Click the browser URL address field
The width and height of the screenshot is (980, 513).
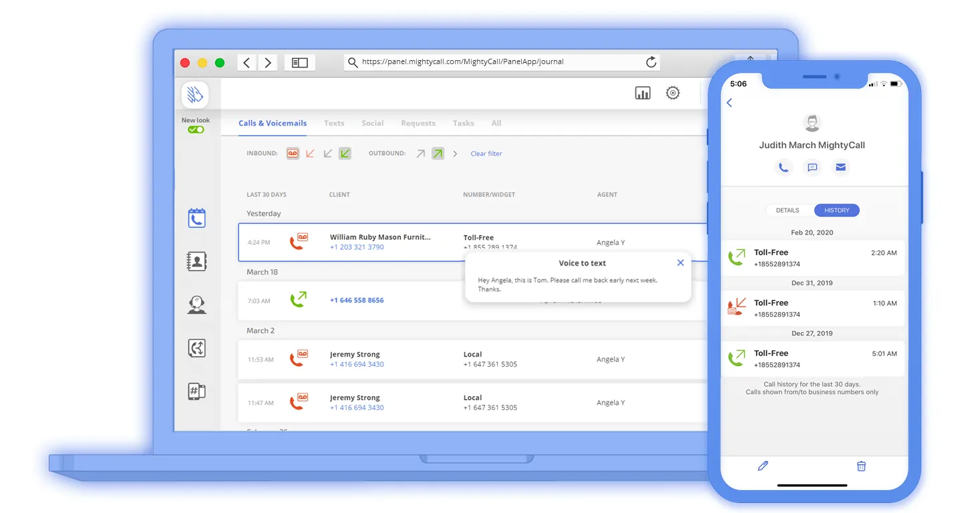tap(502, 62)
